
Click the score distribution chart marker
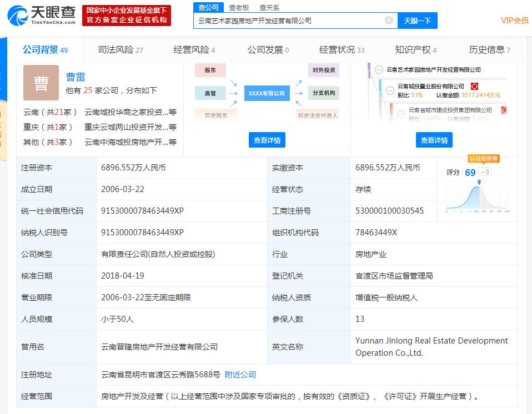tap(479, 182)
